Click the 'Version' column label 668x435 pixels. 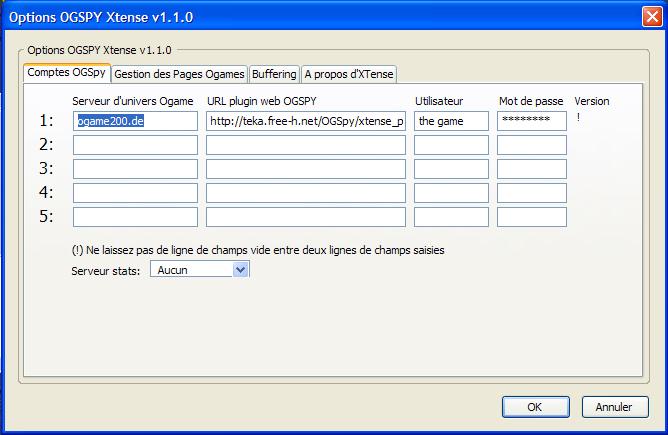592,101
